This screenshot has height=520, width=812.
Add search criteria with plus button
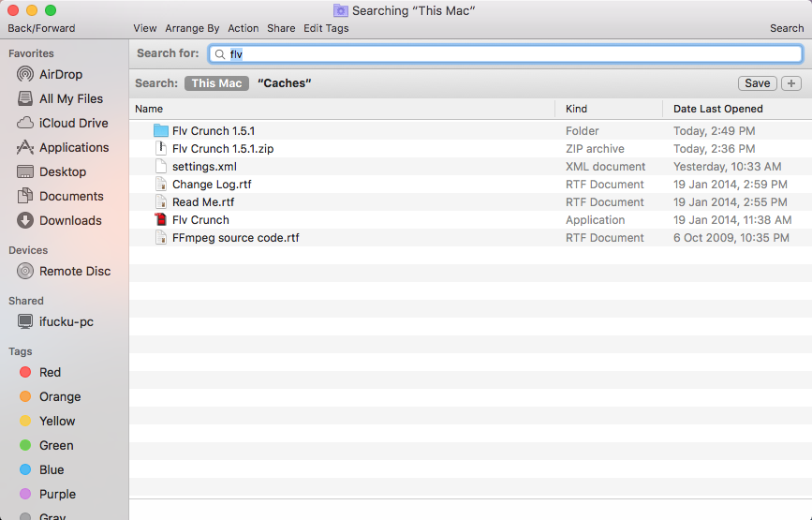click(791, 83)
